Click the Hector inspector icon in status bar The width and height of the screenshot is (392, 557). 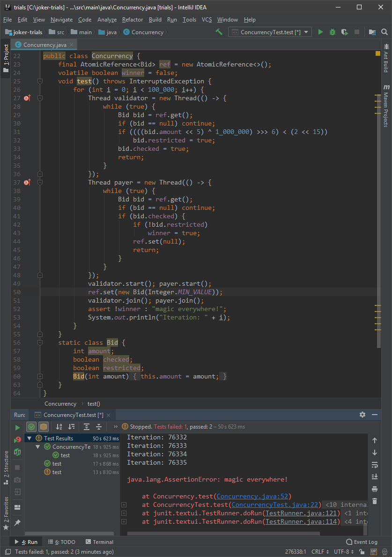[385, 552]
